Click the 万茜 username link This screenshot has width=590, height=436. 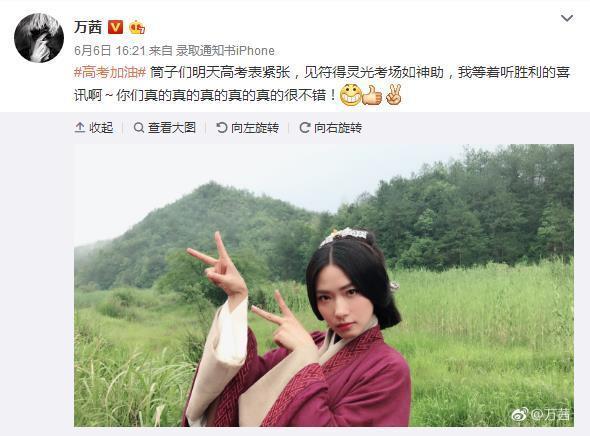click(x=88, y=27)
